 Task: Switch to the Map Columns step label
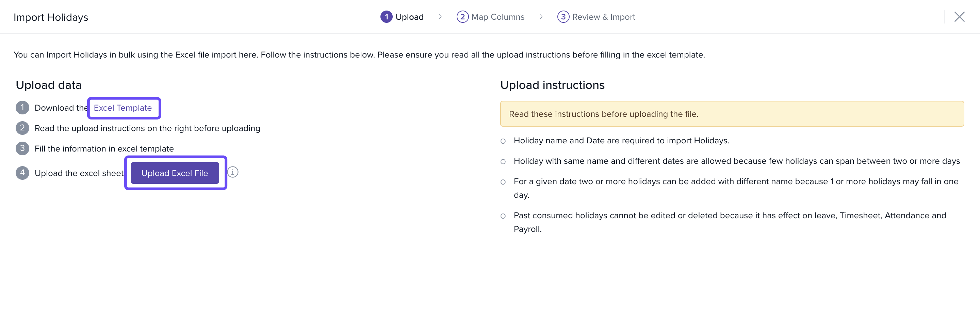pyautogui.click(x=497, y=17)
